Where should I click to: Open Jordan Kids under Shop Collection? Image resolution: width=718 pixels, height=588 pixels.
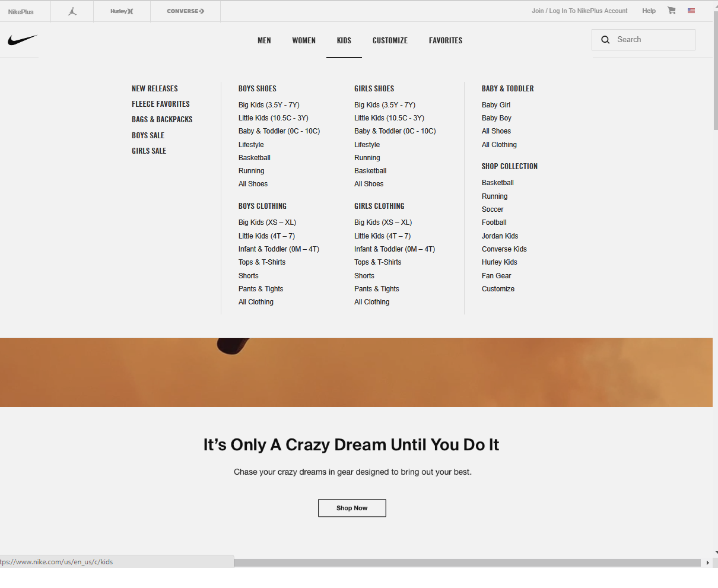coord(500,236)
